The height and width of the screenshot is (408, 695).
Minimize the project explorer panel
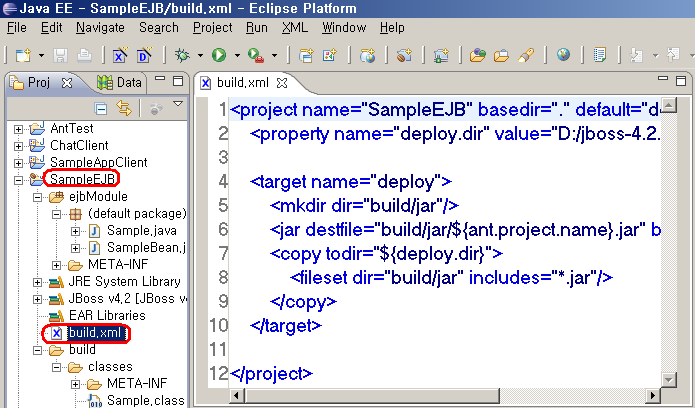coord(160,79)
